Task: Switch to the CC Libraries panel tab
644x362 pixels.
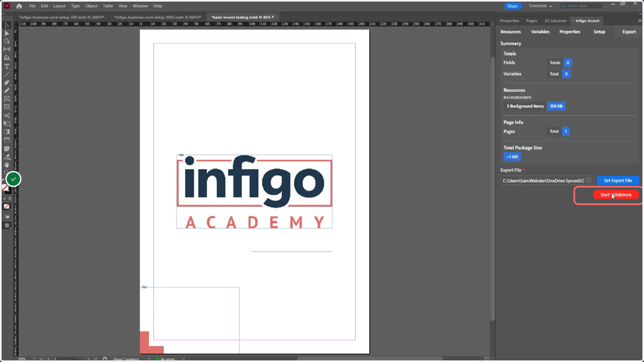Action: click(555, 21)
